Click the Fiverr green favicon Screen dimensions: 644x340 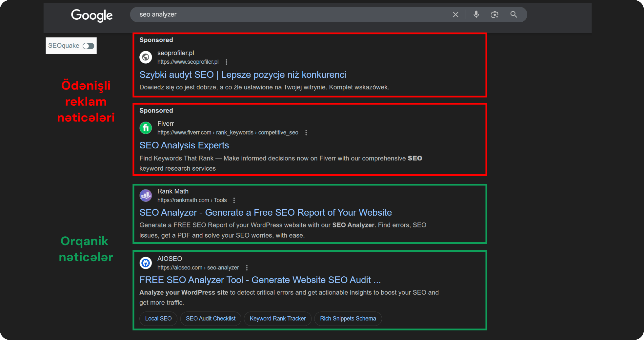pos(146,128)
